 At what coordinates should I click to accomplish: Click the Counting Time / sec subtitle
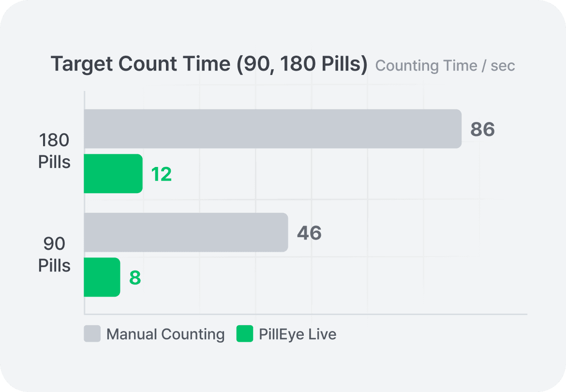(445, 66)
